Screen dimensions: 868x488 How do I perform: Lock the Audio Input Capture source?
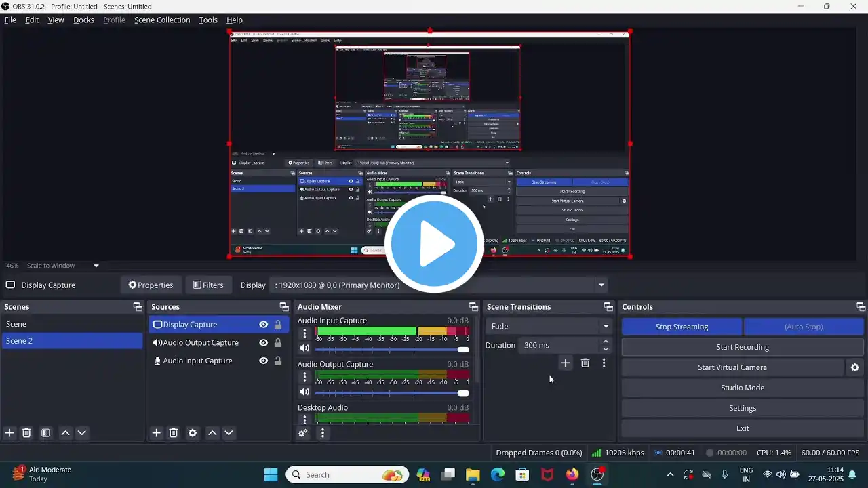(x=278, y=361)
